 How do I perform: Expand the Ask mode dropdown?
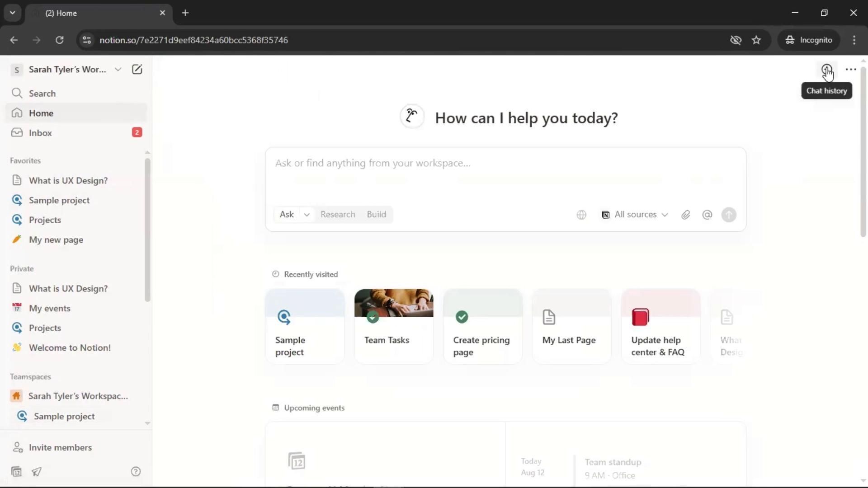(x=307, y=215)
